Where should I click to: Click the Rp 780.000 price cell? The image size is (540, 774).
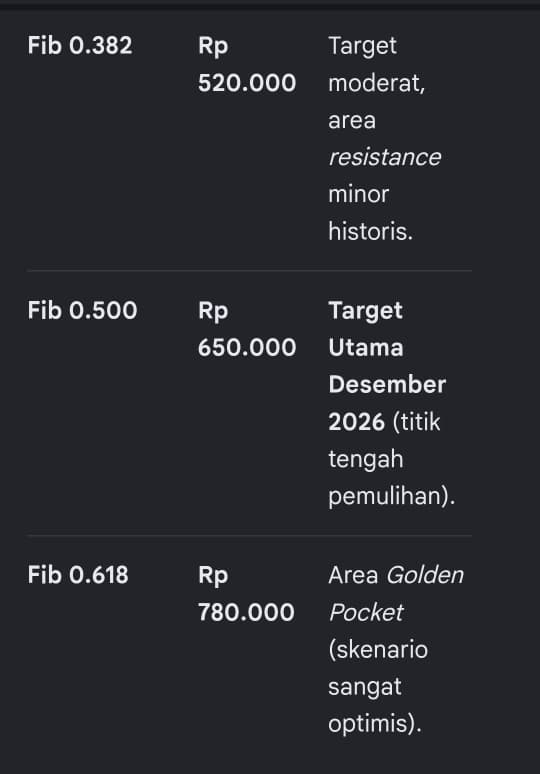[246, 594]
